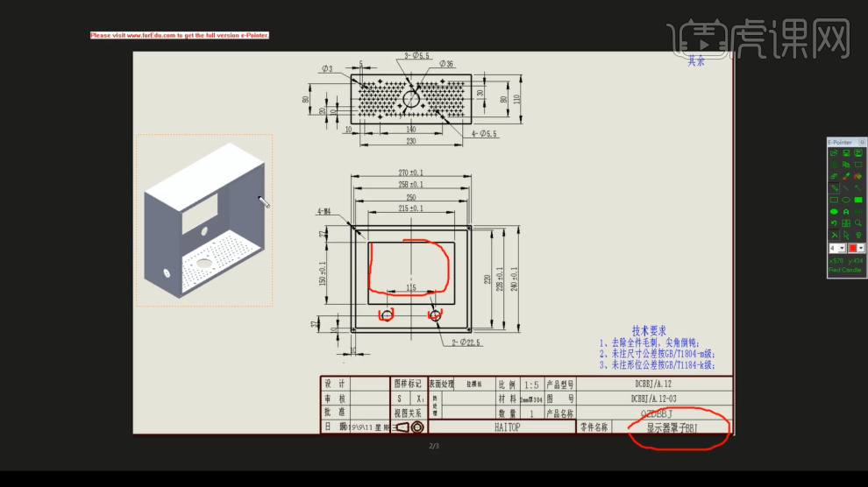Select the pen drawing tool
The image size is (868, 487).
[834, 188]
